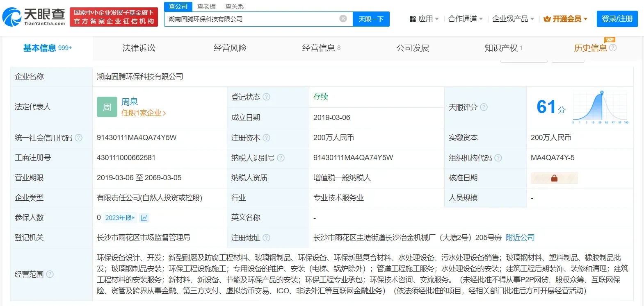644x306 pixels.
Task: Click the 天眼评分 distribution chart
Action: coord(601,107)
